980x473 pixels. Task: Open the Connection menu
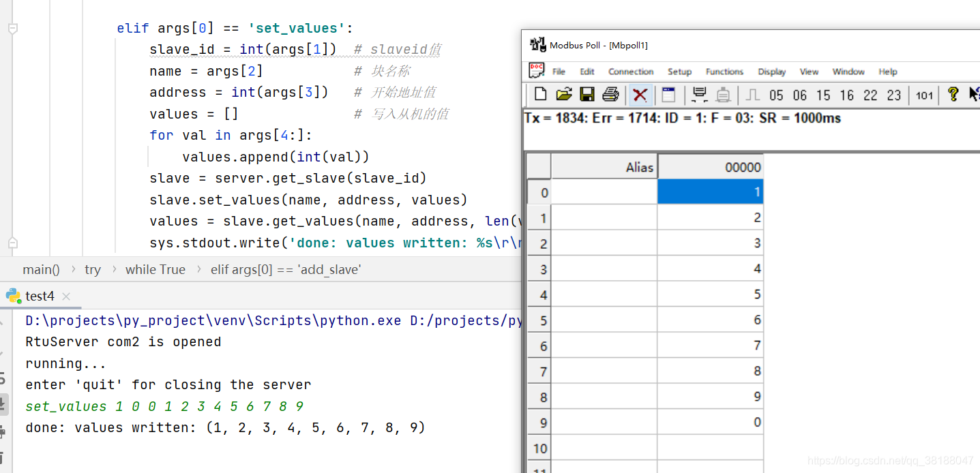(x=631, y=72)
